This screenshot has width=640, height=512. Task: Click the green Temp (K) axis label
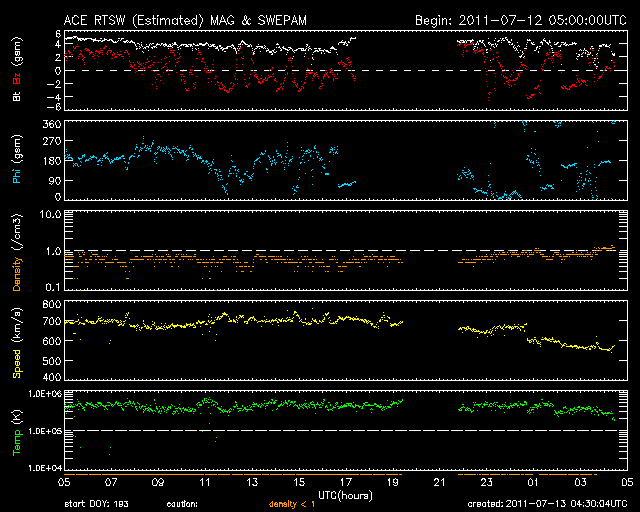[x=16, y=428]
